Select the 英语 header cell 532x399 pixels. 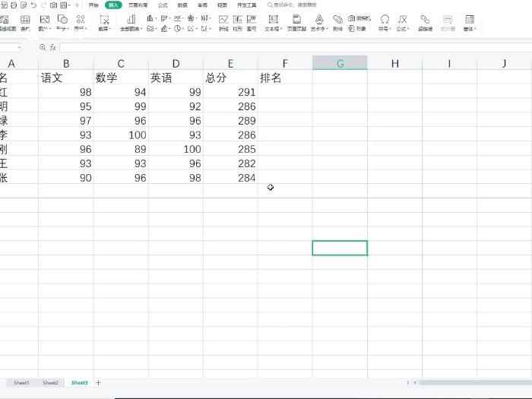tap(176, 78)
